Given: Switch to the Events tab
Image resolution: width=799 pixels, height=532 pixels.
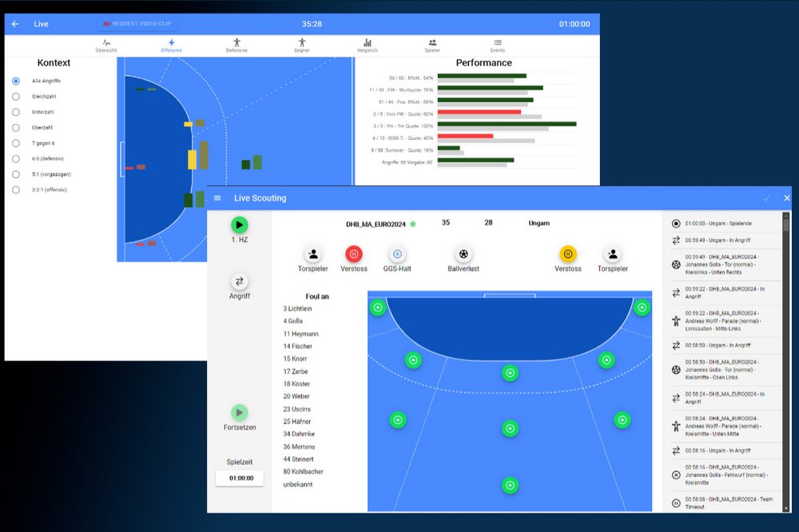Looking at the screenshot, I should point(497,46).
